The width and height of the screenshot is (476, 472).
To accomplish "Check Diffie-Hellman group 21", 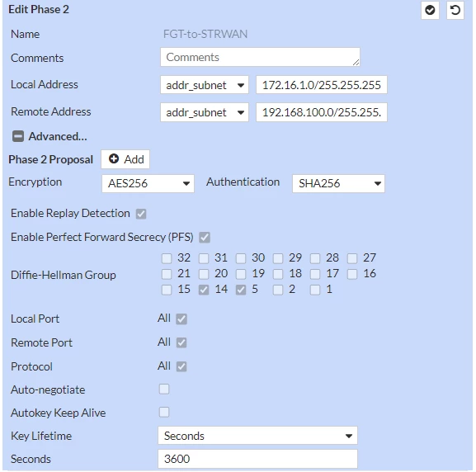I will (x=167, y=274).
